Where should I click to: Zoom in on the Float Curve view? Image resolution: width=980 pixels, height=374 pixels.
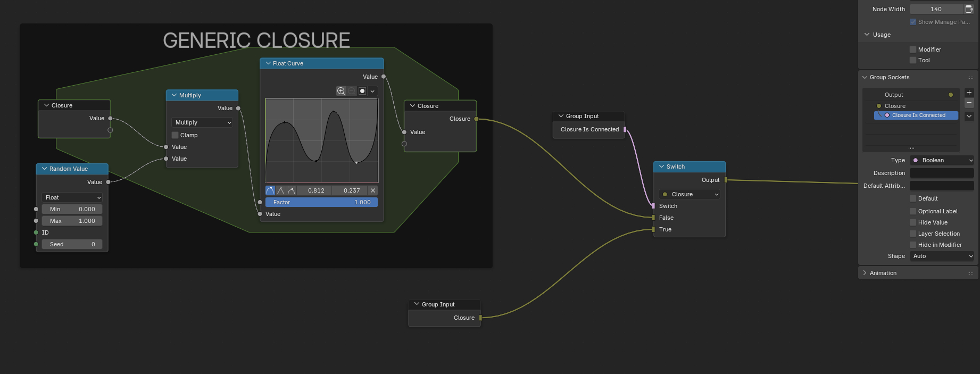(341, 91)
